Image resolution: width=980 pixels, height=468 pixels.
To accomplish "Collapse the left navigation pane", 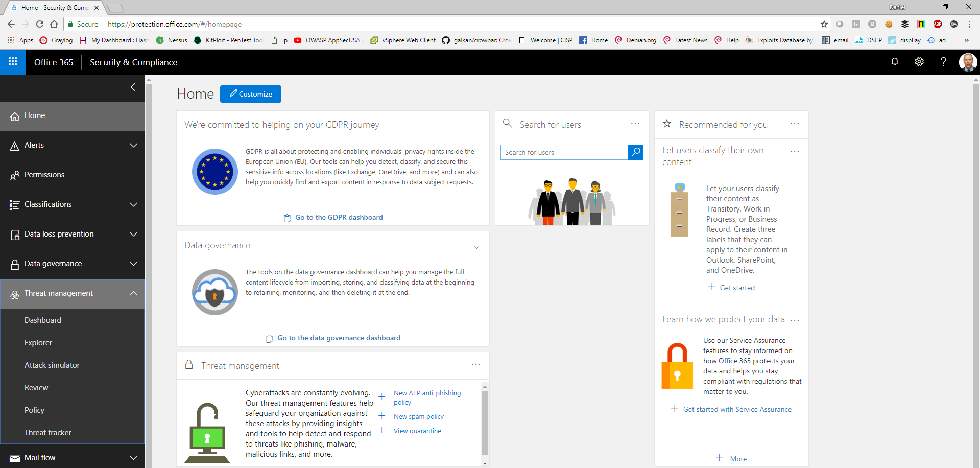I will pyautogui.click(x=132, y=87).
